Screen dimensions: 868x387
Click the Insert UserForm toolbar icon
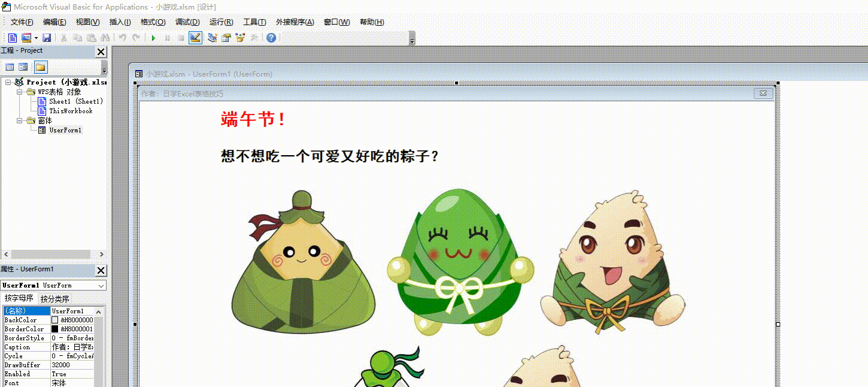tap(26, 38)
